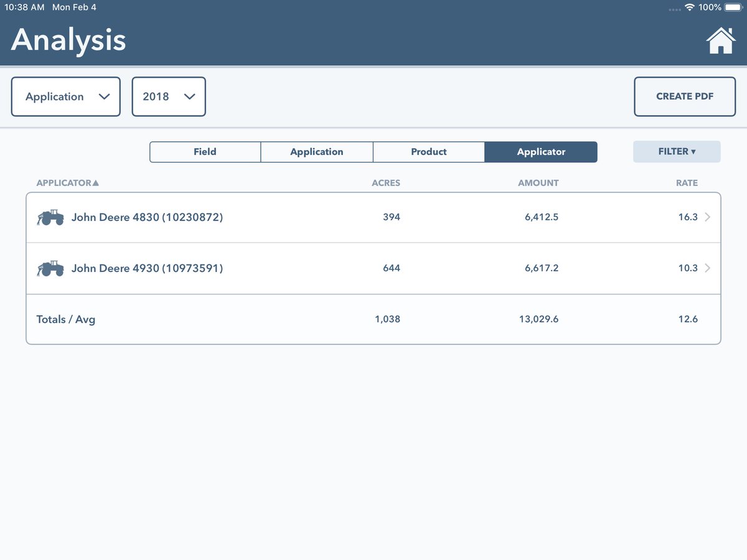The image size is (747, 560).
Task: Click the John Deere 4830 sprayer icon
Action: (50, 217)
